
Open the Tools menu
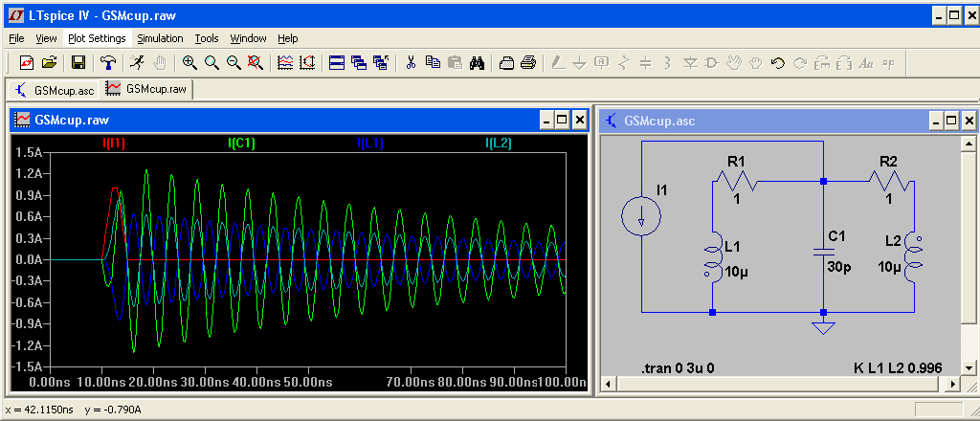(207, 38)
